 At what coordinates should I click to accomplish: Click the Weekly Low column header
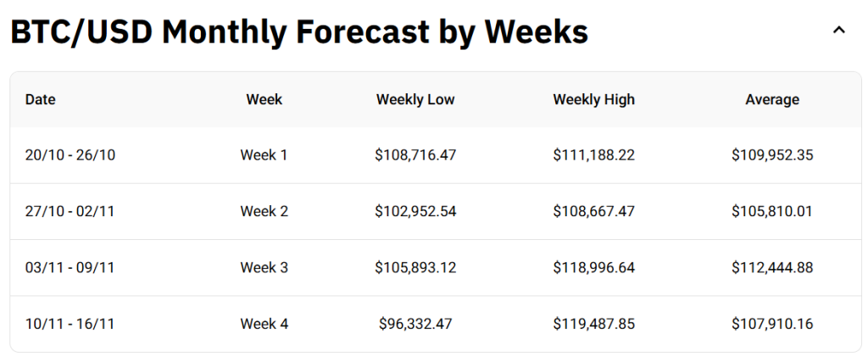pyautogui.click(x=415, y=99)
